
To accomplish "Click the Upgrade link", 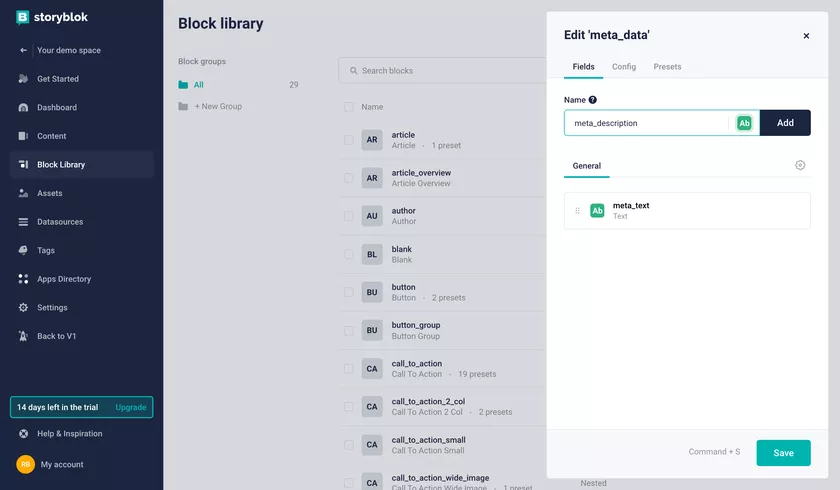I will pos(131,408).
